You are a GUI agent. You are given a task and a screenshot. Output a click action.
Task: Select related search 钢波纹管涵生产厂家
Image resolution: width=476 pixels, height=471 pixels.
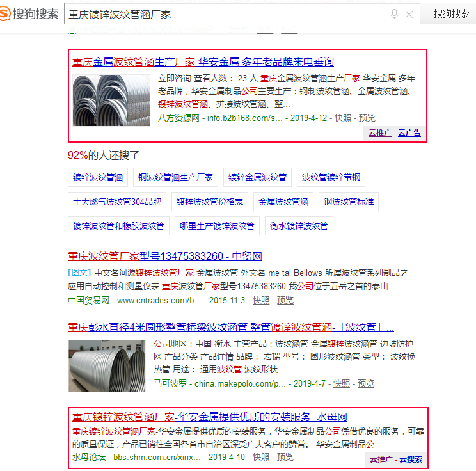click(175, 177)
